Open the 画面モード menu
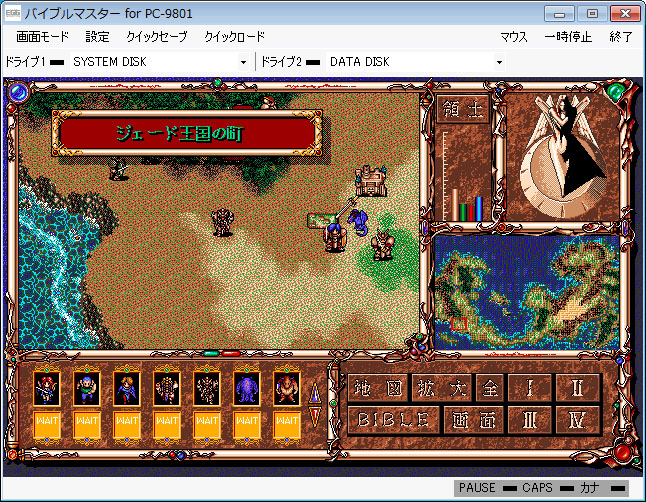646x502 pixels. [x=42, y=37]
